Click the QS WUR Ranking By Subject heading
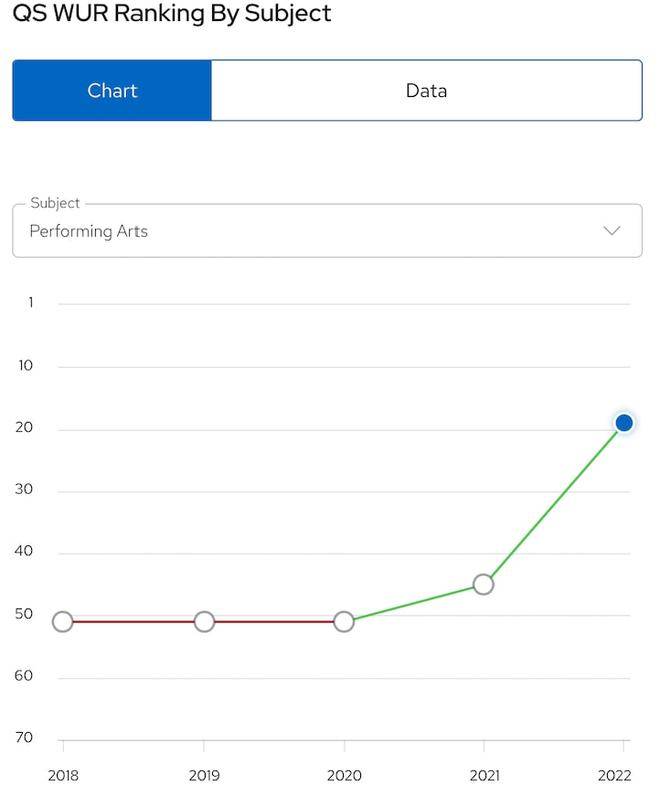 tap(172, 13)
